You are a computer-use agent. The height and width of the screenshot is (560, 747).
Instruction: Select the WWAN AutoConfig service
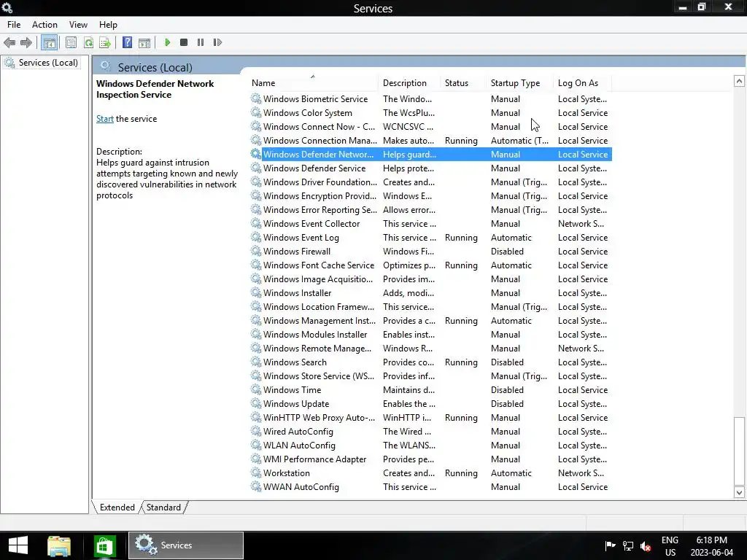pyautogui.click(x=430, y=486)
